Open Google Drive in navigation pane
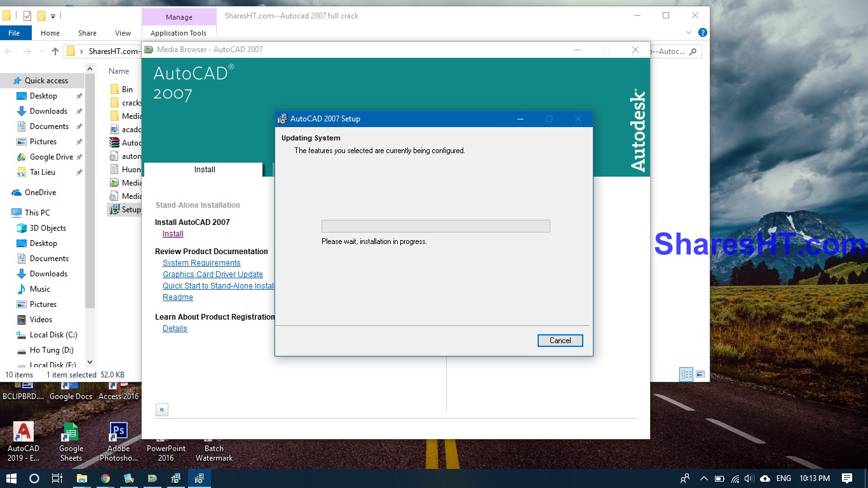868x488 pixels. pyautogui.click(x=51, y=157)
